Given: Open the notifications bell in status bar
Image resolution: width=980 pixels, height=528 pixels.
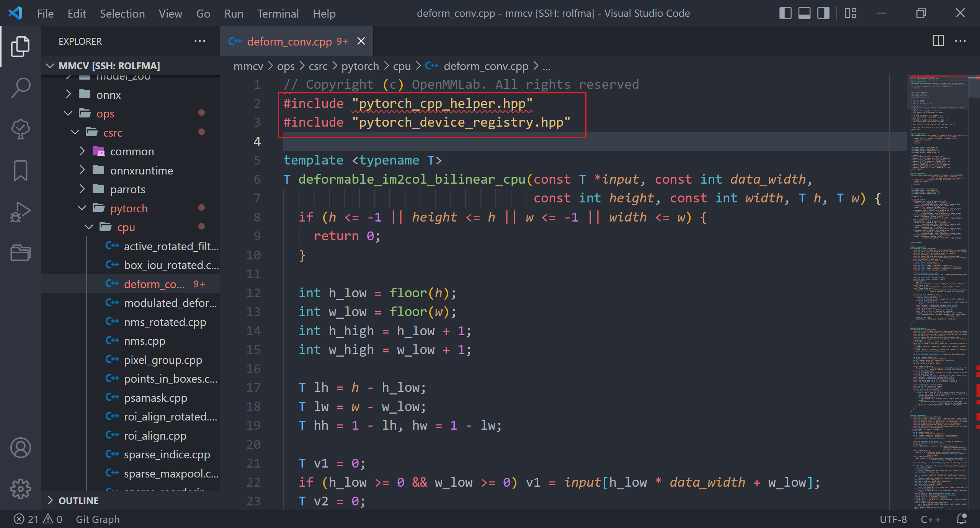Looking at the screenshot, I should [x=962, y=519].
